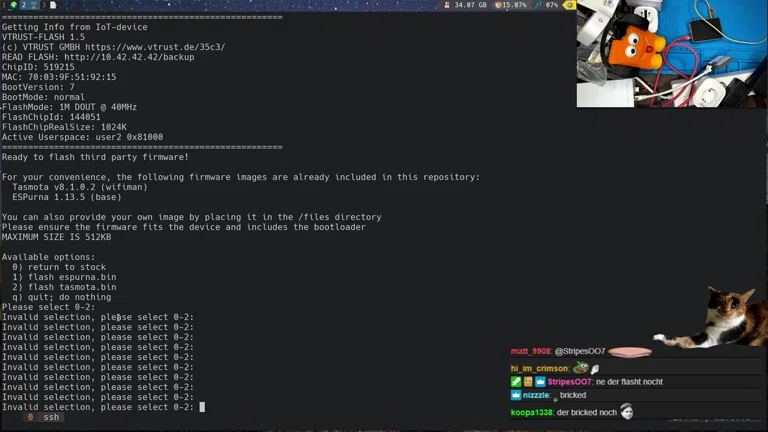Click the white emote beside the Pepe frog

595,368
